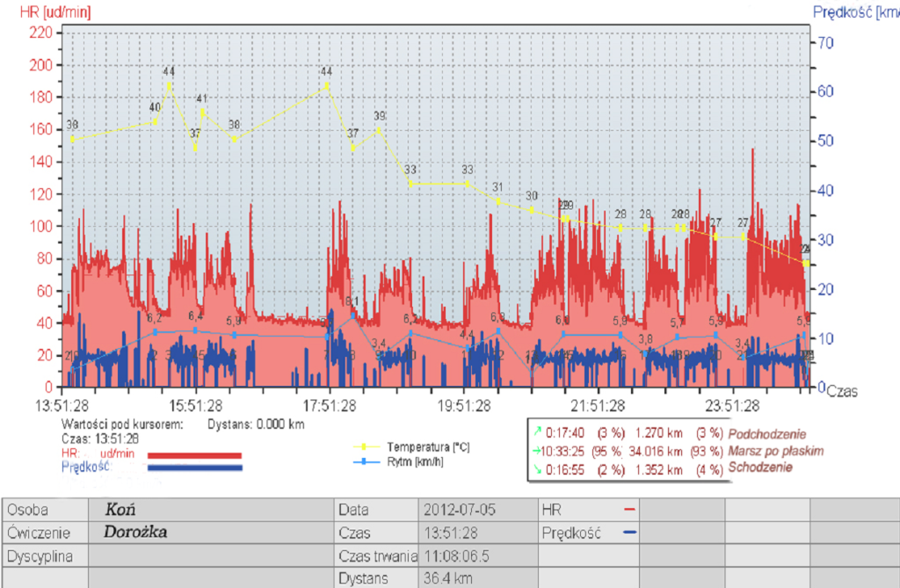The width and height of the screenshot is (900, 588).
Task: Select the Osoba field value Koń
Action: click(120, 510)
